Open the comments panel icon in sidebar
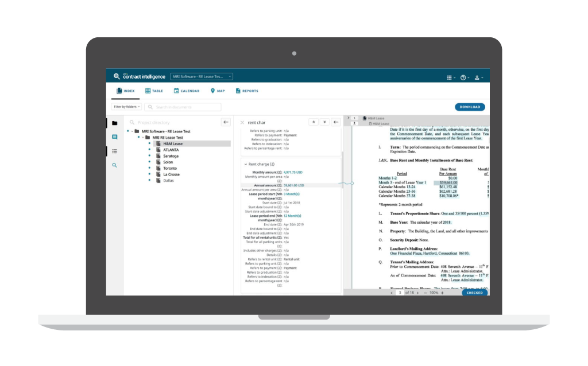Screen dimensions: 588x366 pyautogui.click(x=115, y=137)
